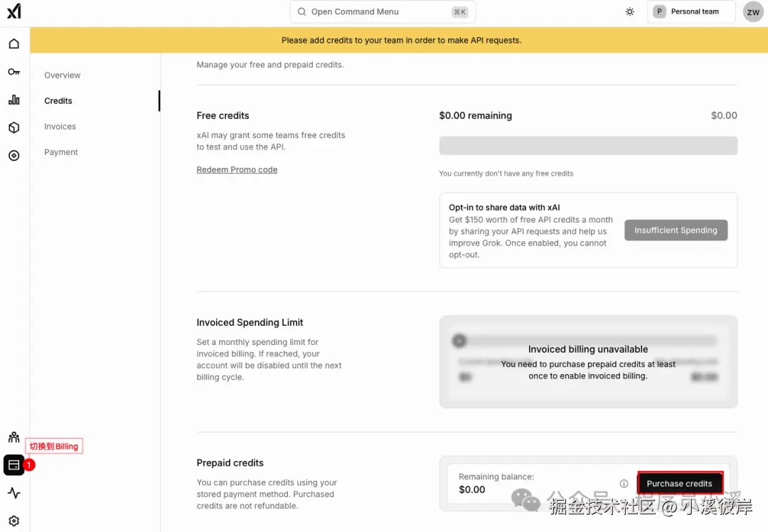Select the Billing icon in sidebar
768x532 pixels.
[x=14, y=465]
